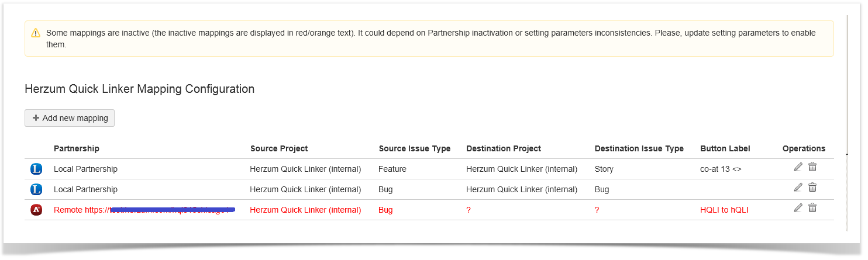Click the Local Partnership icon in Bug row
The width and height of the screenshot is (868, 260).
coord(36,189)
